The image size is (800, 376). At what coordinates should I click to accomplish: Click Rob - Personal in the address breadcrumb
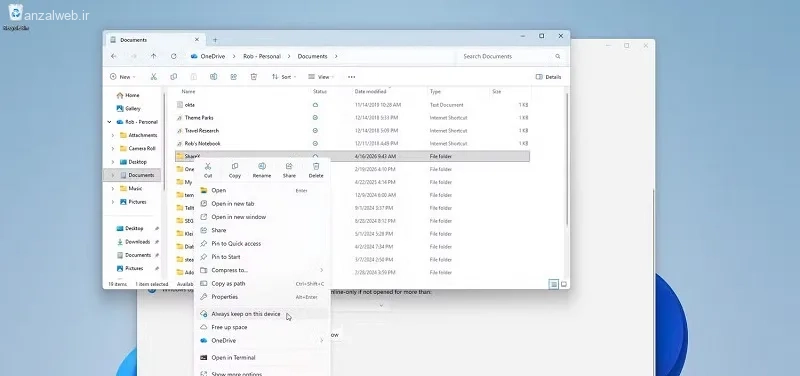[x=262, y=56]
